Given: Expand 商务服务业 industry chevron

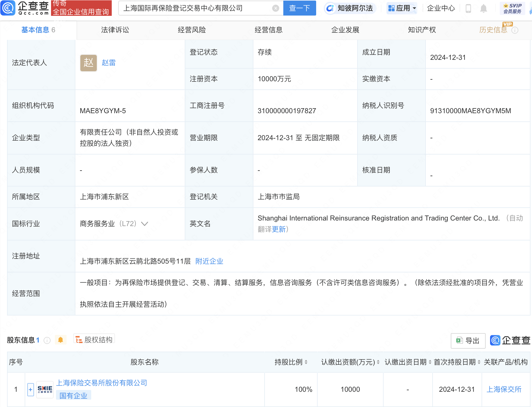Looking at the screenshot, I should pyautogui.click(x=145, y=224).
